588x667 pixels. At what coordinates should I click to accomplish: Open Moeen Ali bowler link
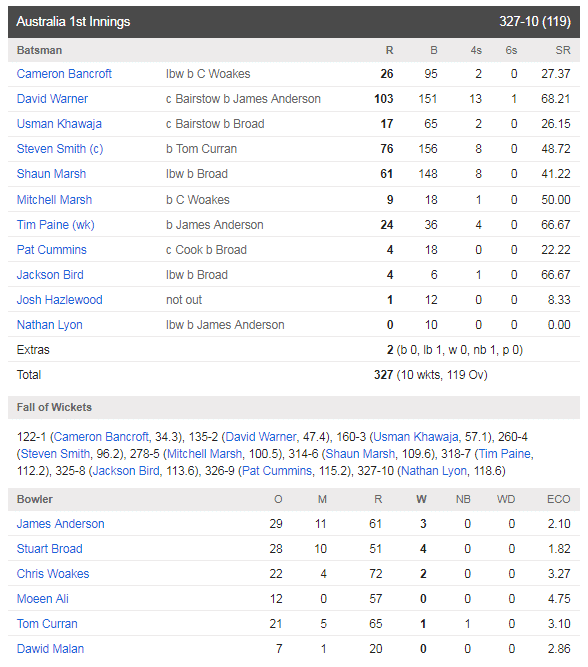[x=43, y=599]
